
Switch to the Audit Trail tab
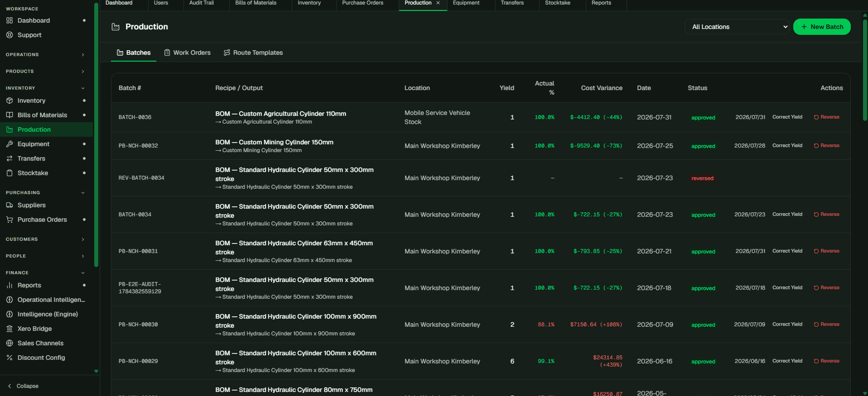pos(202,3)
